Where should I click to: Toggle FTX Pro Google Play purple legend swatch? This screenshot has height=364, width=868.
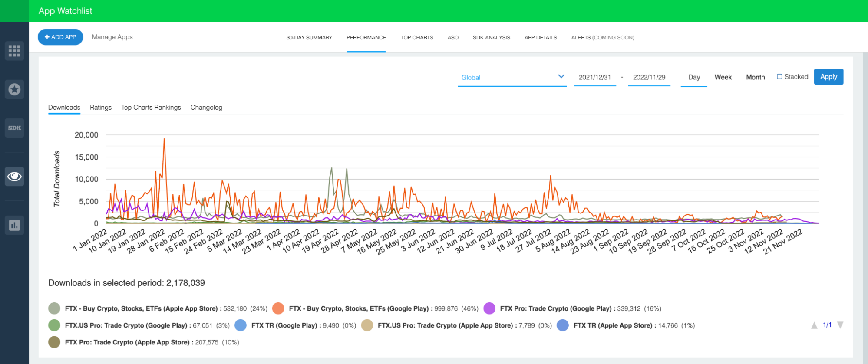point(489,308)
